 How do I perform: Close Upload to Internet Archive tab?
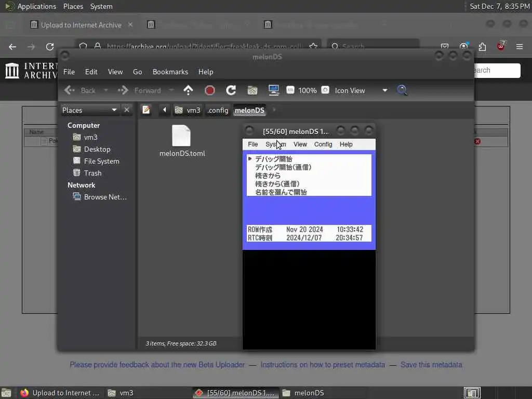[130, 25]
